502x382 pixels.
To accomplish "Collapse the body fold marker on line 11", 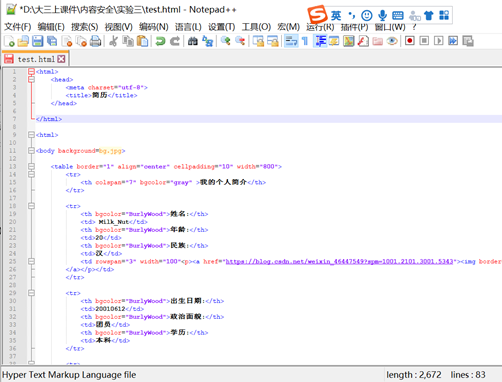I will tap(31, 151).
